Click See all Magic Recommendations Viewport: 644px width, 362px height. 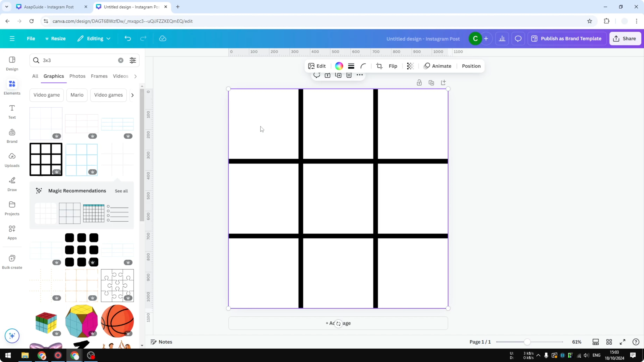point(121,191)
